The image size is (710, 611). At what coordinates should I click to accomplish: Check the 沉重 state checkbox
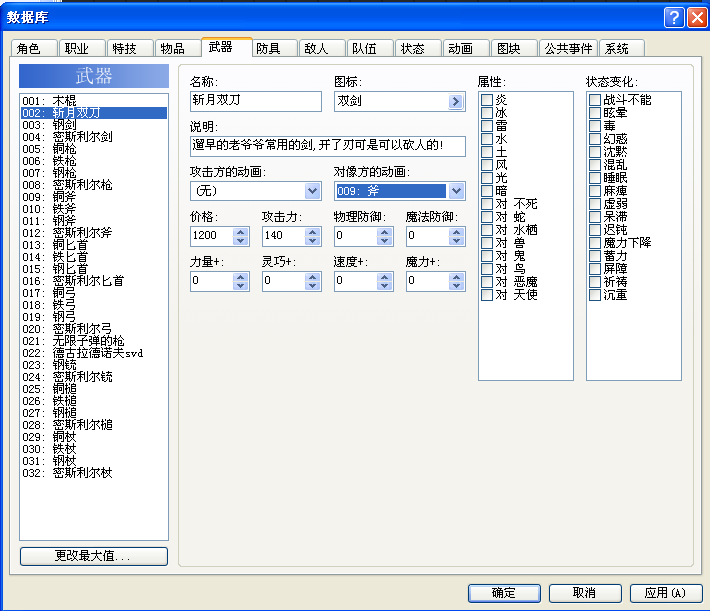point(595,295)
